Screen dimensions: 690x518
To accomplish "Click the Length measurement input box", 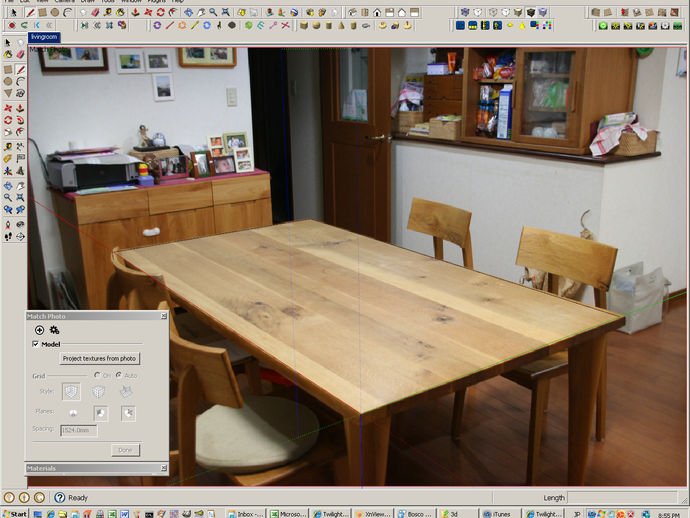I will 622,497.
